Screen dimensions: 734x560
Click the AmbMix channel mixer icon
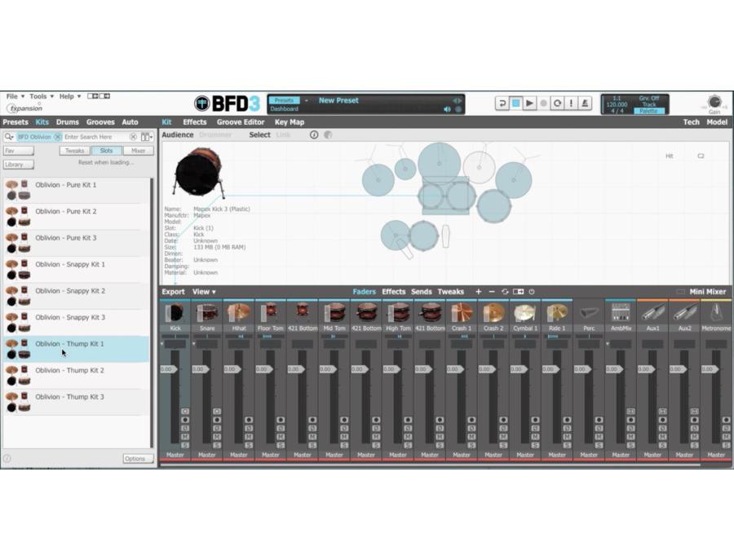click(x=621, y=313)
